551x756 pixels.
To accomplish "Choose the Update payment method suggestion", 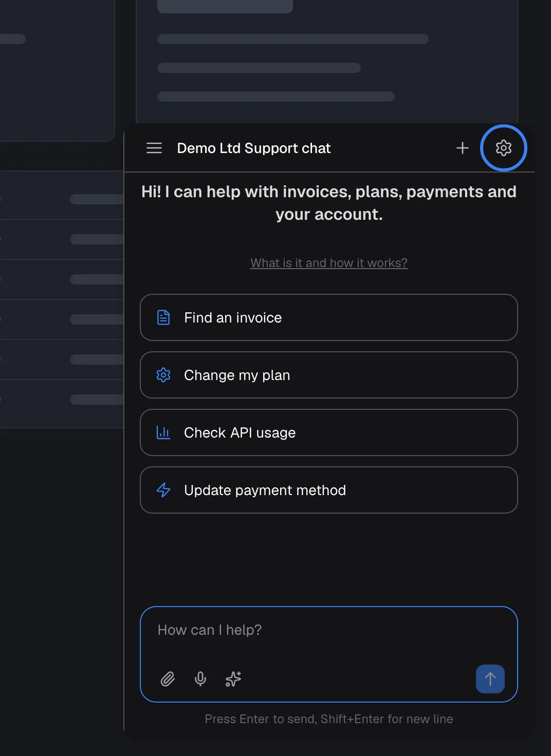I will [329, 490].
